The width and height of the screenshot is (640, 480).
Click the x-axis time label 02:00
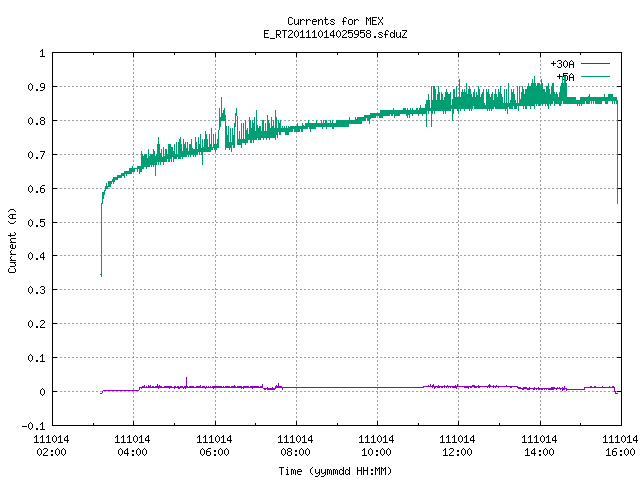point(51,452)
